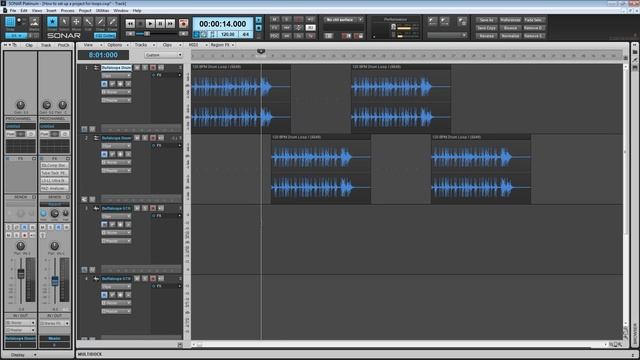Image resolution: width=640 pixels, height=360 pixels.
Task: Open track 2 FX bin menu arrow
Action: (x=179, y=145)
